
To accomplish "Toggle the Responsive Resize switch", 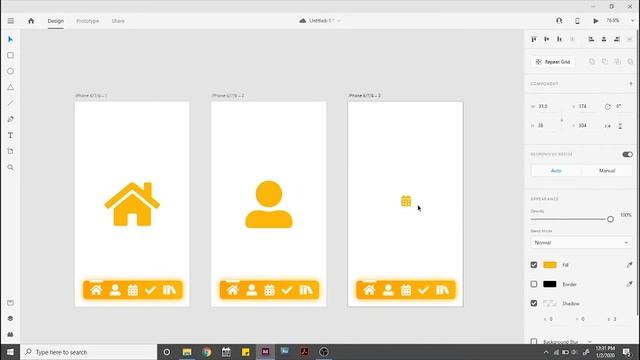I will (x=627, y=154).
